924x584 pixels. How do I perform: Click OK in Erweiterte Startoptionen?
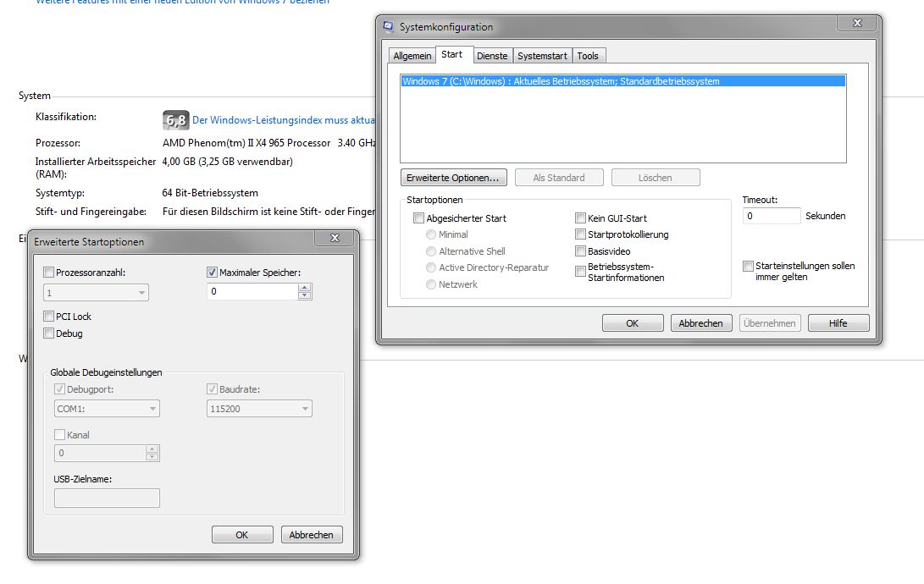[x=242, y=535]
